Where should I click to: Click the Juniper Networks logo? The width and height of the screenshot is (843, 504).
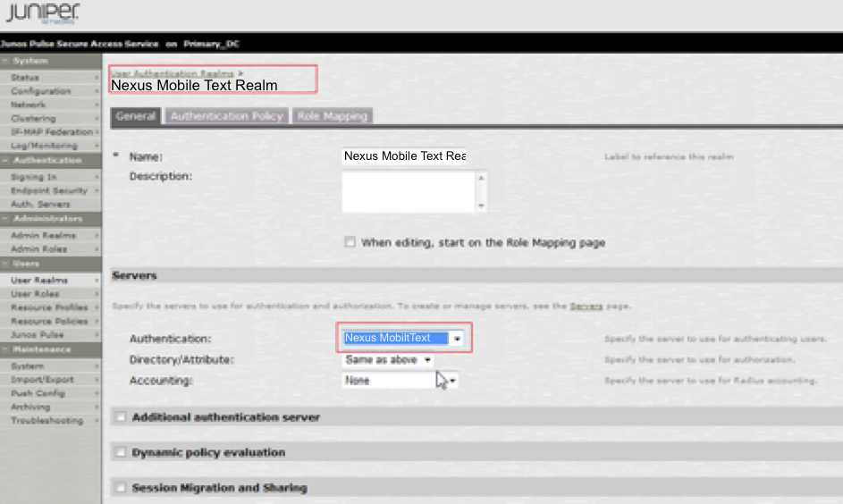click(x=42, y=15)
